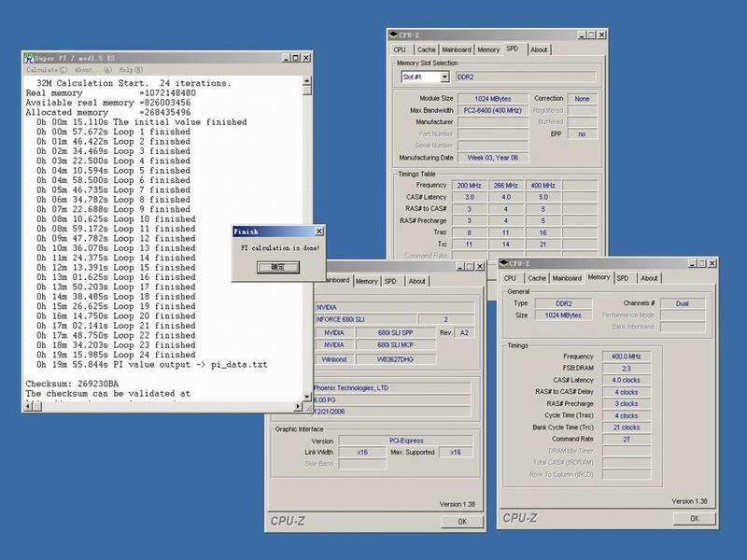This screenshot has width=747, height=560.
Task: Open the Calculate menu in Super PI
Action: point(46,70)
